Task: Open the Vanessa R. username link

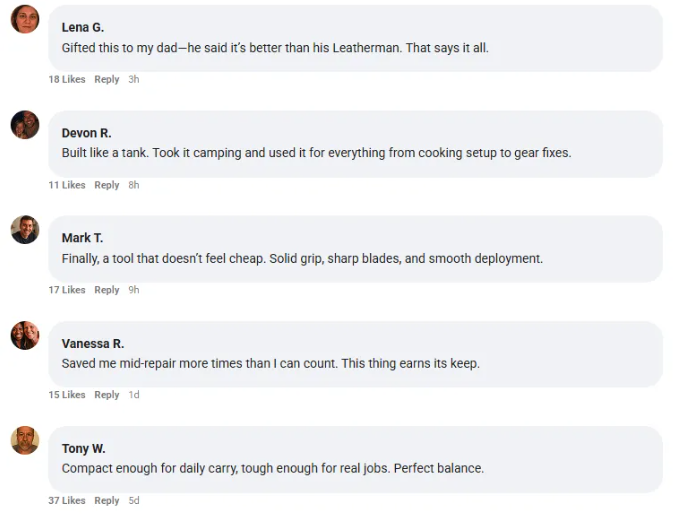Action: click(x=93, y=344)
